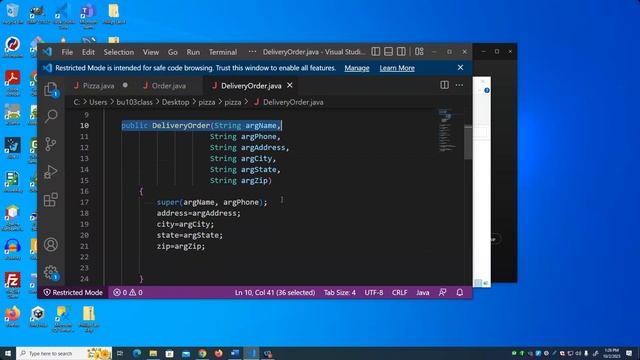Expand the Desktop breadcrumb
The image size is (640, 360).
pyautogui.click(x=176, y=102)
